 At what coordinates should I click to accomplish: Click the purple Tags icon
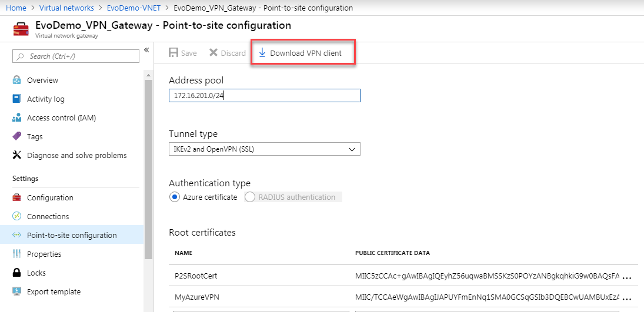tap(16, 136)
